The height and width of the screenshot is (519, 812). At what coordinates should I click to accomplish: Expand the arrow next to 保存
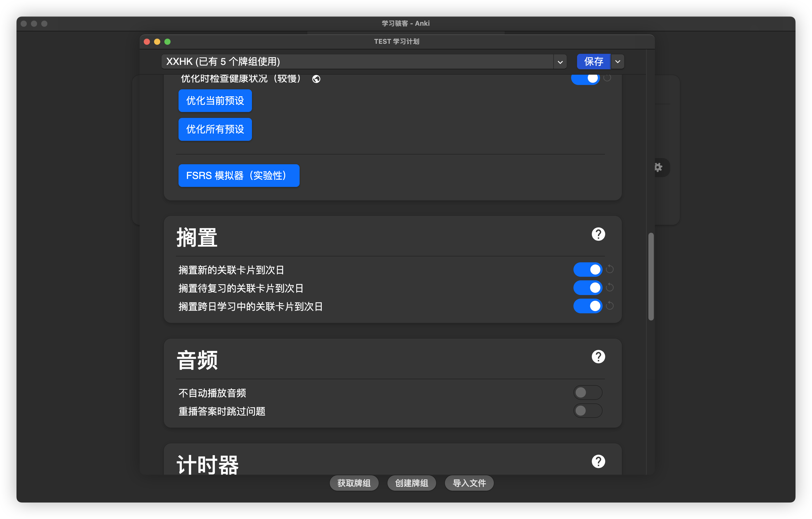618,62
